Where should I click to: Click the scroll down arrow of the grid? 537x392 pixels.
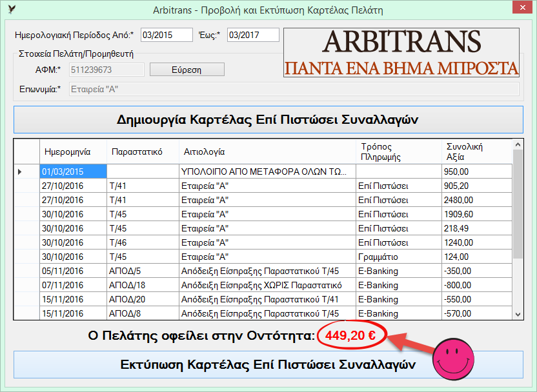point(518,314)
